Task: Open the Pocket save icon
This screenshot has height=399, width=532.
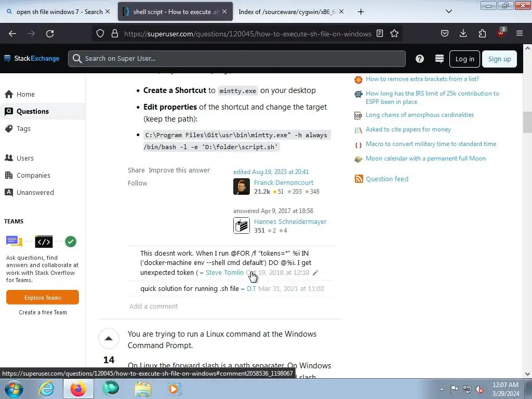Action: click(445, 33)
